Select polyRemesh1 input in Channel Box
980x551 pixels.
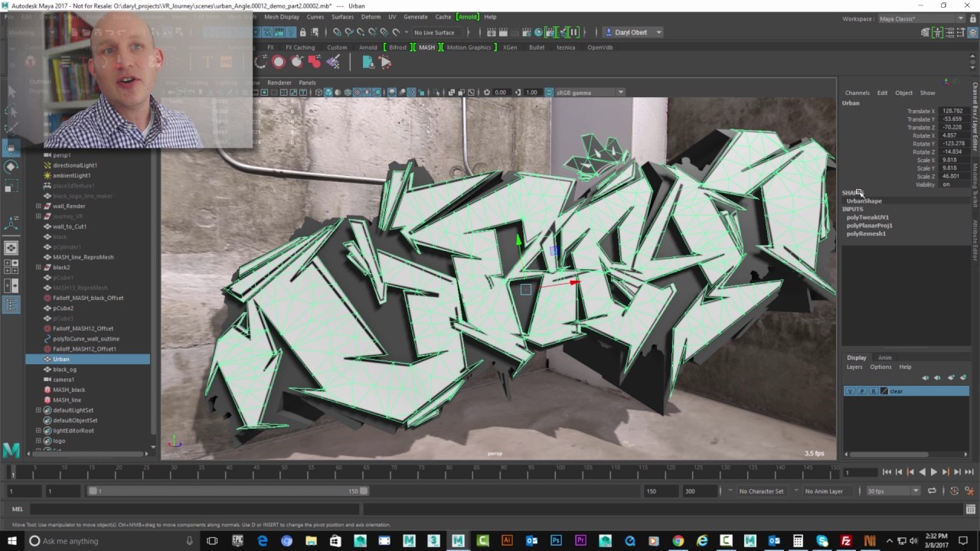866,233
